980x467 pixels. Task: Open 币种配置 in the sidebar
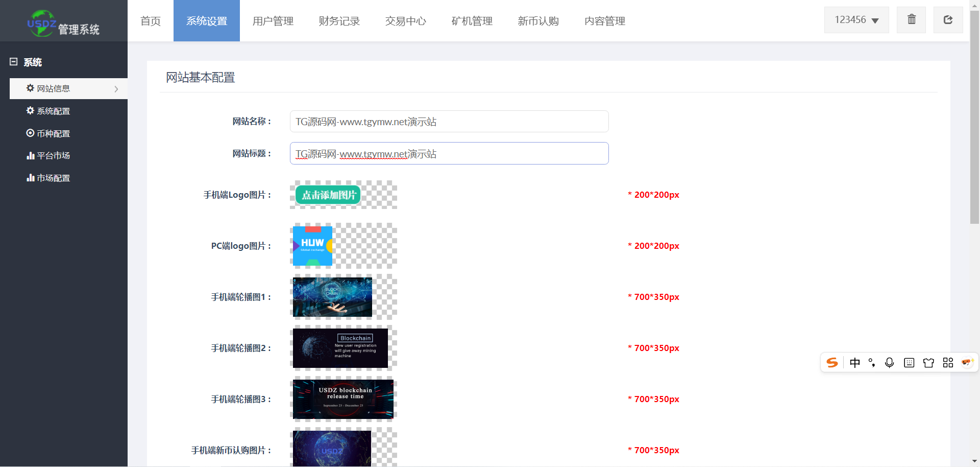point(53,133)
